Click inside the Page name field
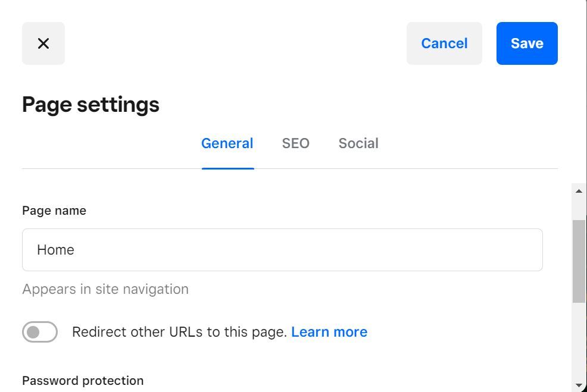Screen dimensions: 587x392 [x=283, y=250]
